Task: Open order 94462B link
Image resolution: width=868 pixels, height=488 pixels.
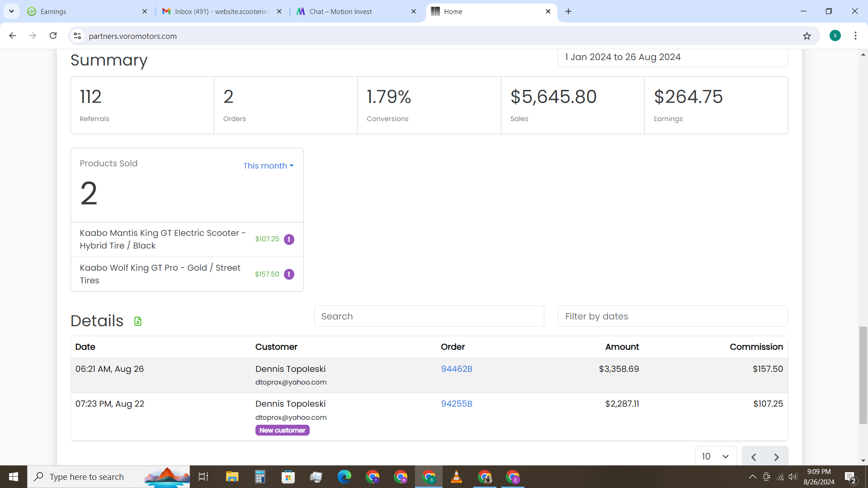Action: 457,369
